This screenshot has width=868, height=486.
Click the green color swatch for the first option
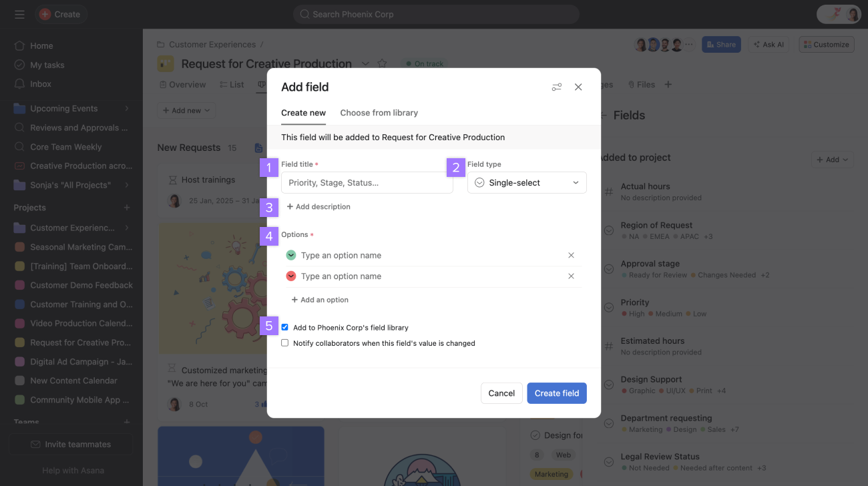coord(290,255)
